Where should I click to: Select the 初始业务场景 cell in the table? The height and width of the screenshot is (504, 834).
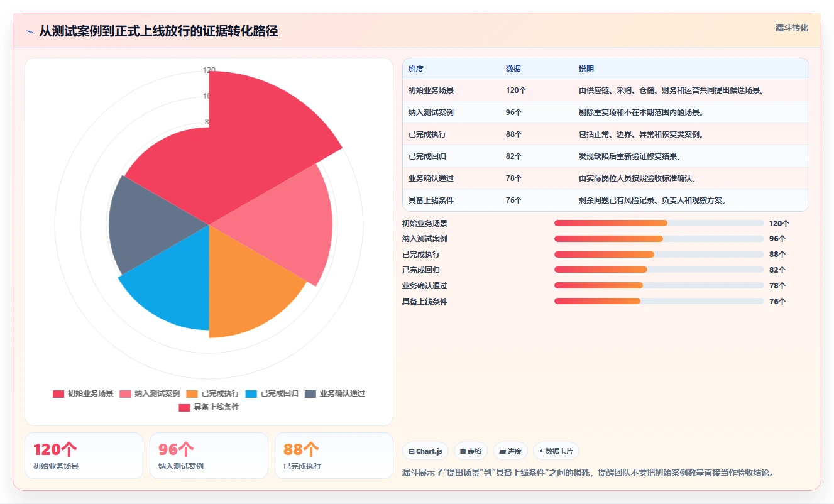[x=431, y=90]
